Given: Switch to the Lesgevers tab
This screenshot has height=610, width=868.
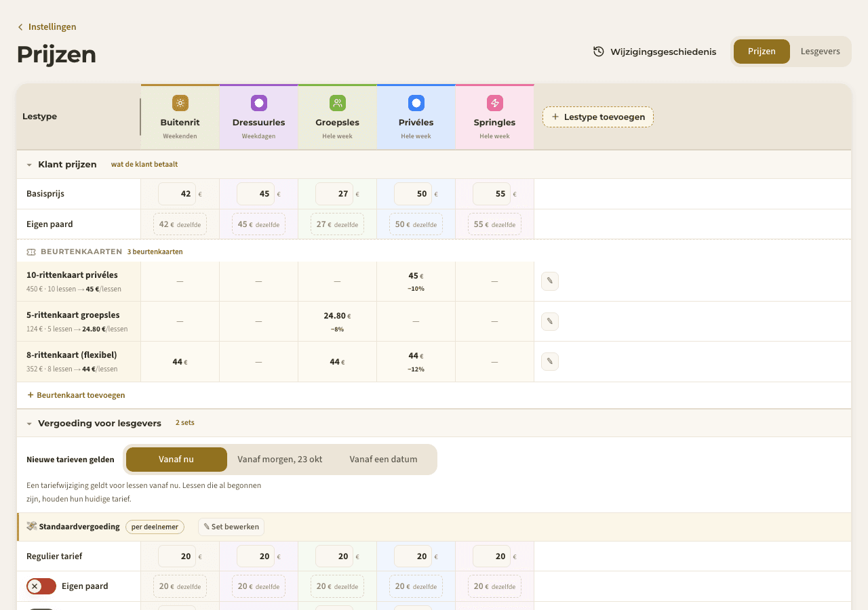Looking at the screenshot, I should coord(820,52).
